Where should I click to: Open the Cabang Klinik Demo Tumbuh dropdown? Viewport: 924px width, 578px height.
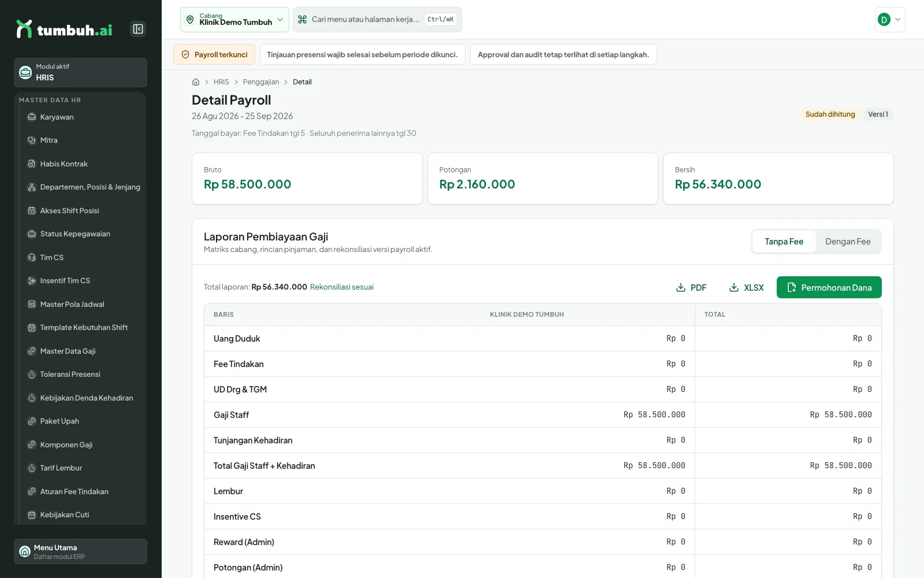coord(234,20)
